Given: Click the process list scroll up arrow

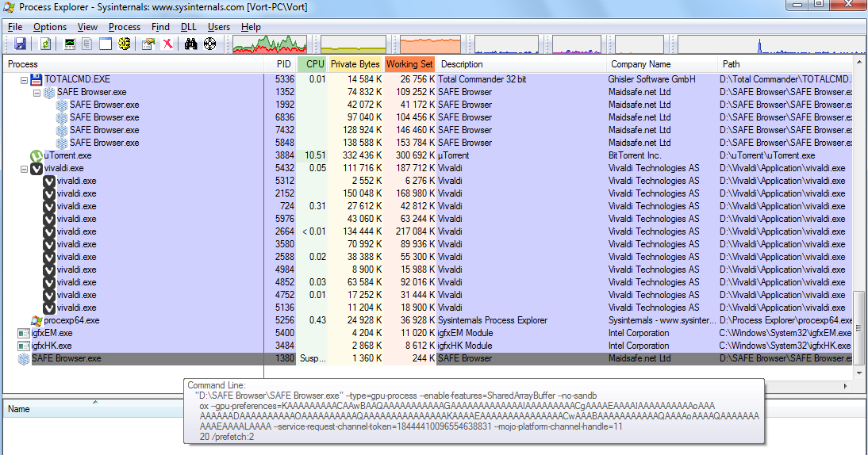Looking at the screenshot, I should coord(859,61).
